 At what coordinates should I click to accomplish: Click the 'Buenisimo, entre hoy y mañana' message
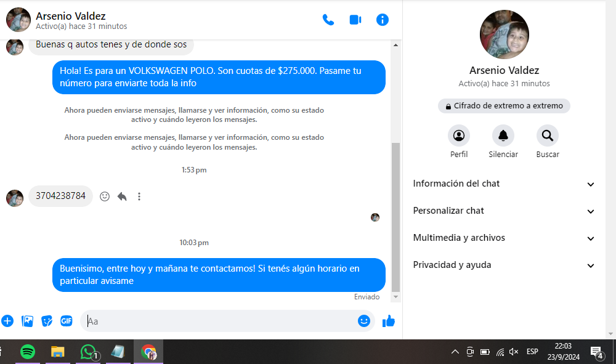pos(219,275)
